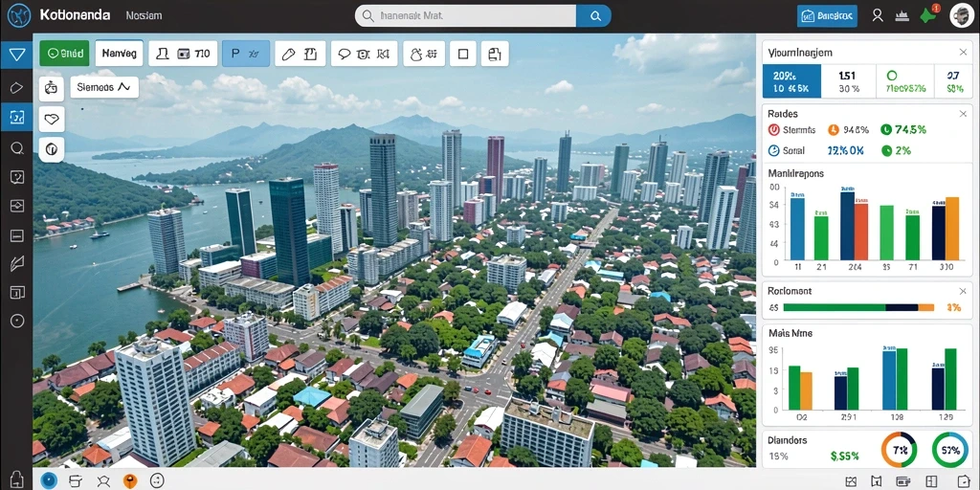Image resolution: width=980 pixels, height=490 pixels.
Task: Select the red Stermfis indicator
Action: pyautogui.click(x=791, y=130)
